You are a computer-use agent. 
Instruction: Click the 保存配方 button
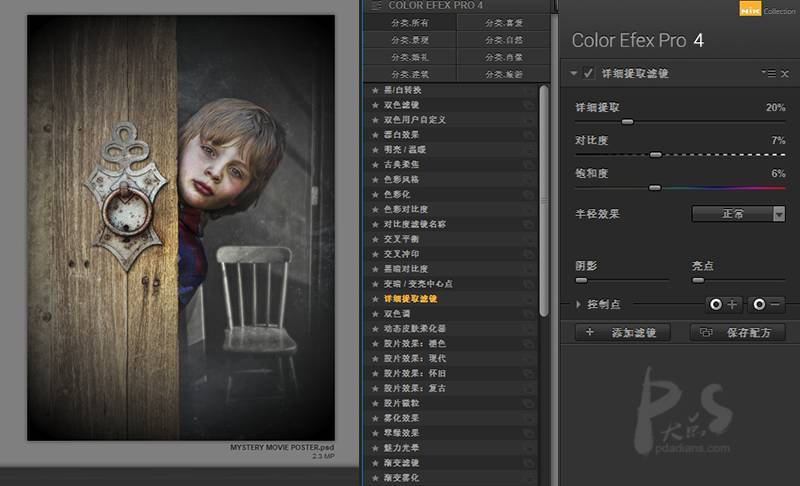[x=737, y=332]
